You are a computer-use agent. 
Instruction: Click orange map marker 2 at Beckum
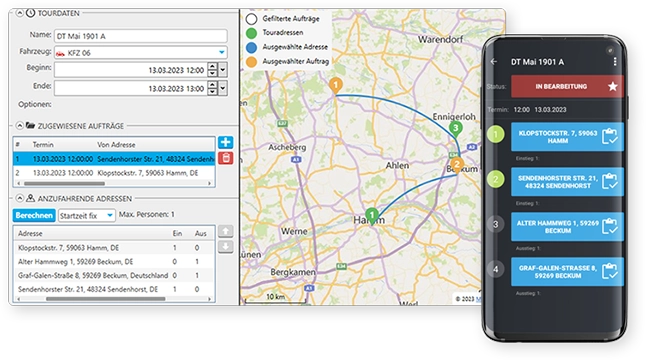click(456, 165)
